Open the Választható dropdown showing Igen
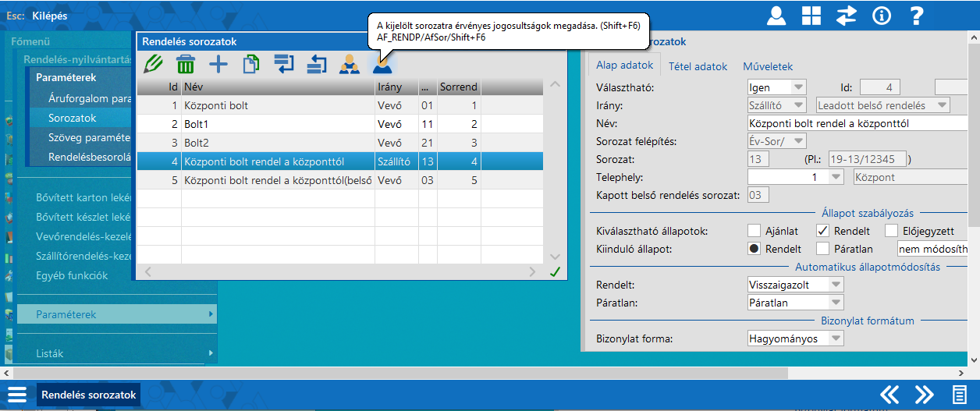Image resolution: width=980 pixels, height=411 pixels. pos(798,87)
